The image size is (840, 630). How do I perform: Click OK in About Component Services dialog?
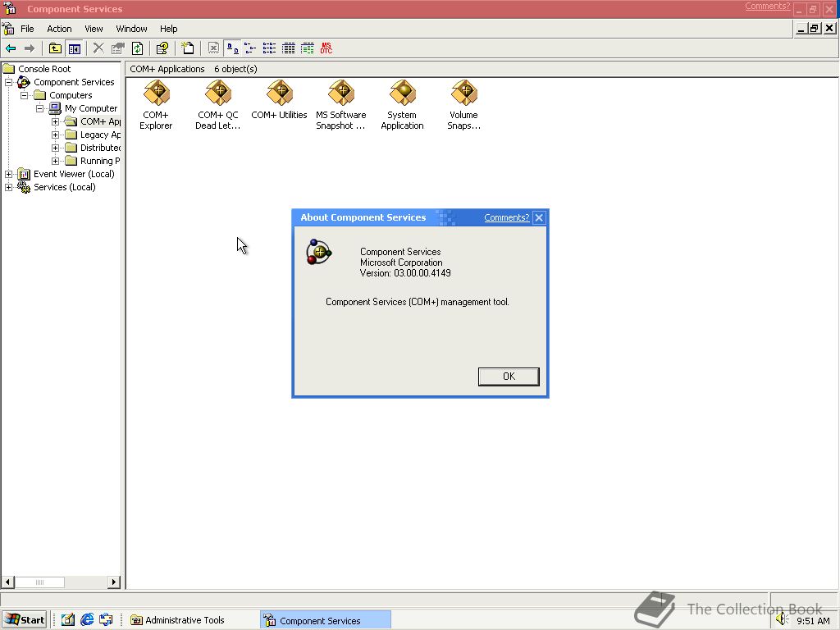[509, 376]
